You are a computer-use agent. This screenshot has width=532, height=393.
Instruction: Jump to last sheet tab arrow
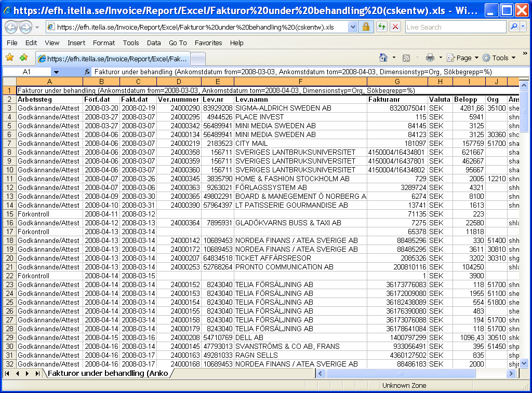pyautogui.click(x=37, y=373)
